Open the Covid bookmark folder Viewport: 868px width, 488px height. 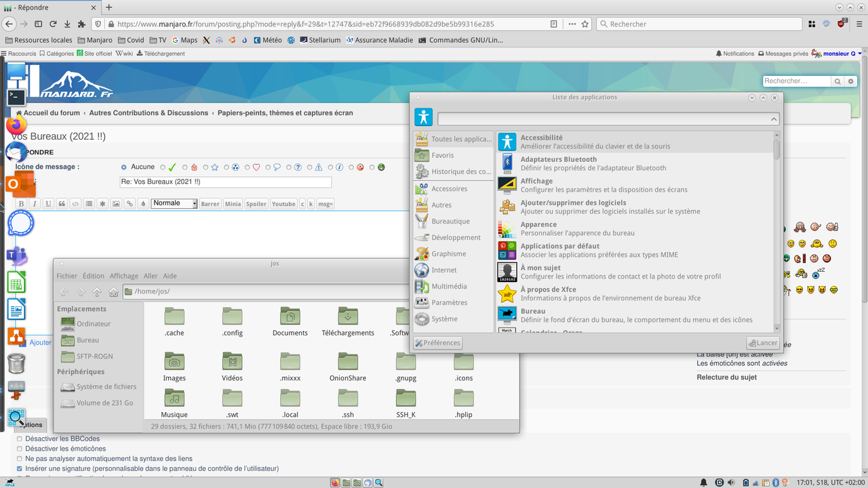click(130, 40)
